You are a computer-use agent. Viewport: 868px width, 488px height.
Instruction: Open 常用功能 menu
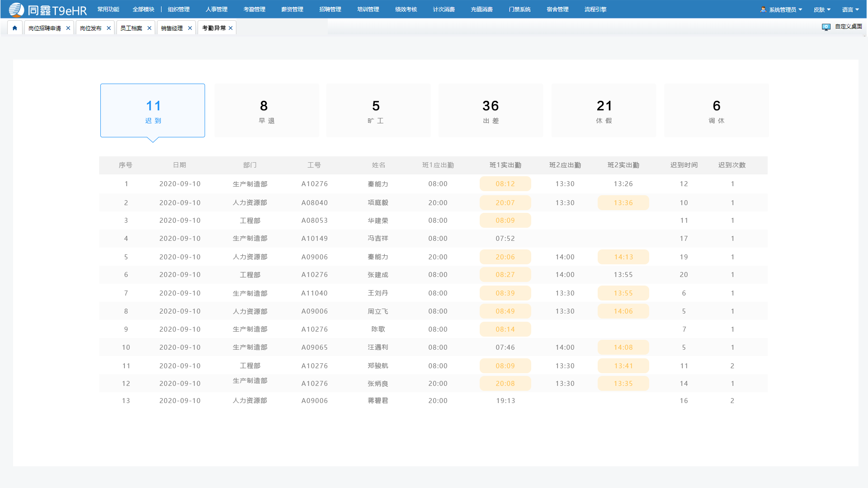[x=108, y=9]
